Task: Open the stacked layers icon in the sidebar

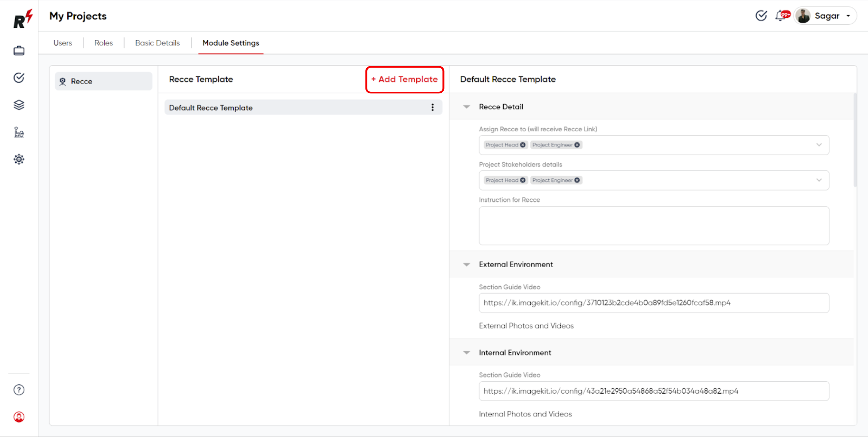Action: point(19,105)
